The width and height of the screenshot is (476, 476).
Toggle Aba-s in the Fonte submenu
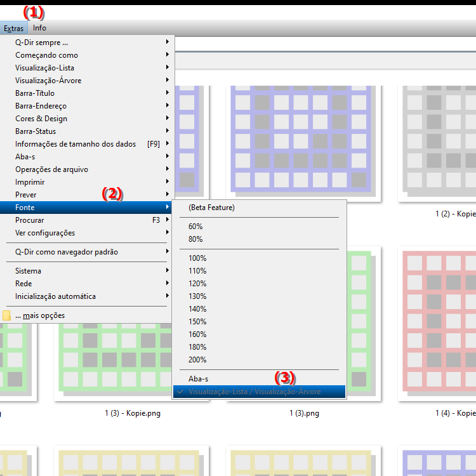[x=259, y=379]
